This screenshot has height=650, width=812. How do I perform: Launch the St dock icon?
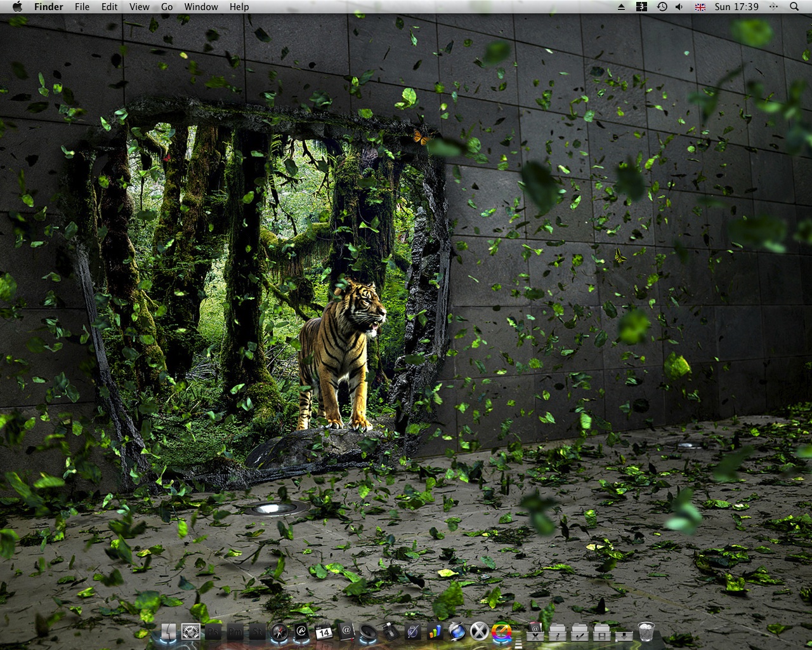(258, 632)
